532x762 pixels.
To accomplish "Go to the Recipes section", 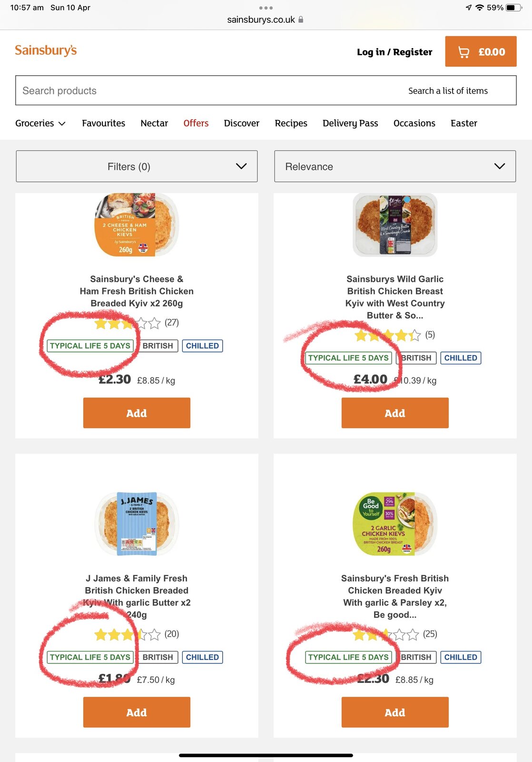I will [x=291, y=123].
